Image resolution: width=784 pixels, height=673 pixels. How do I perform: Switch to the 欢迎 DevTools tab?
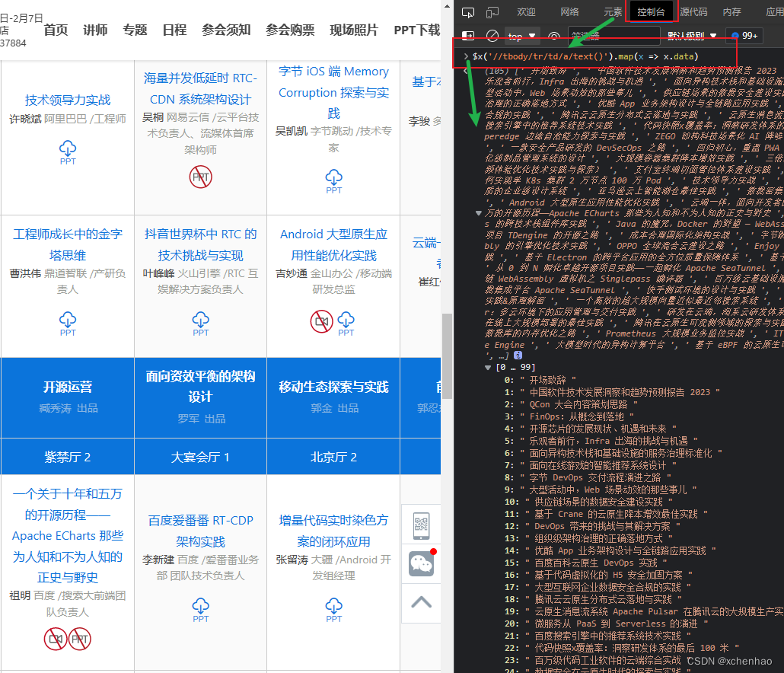(526, 12)
